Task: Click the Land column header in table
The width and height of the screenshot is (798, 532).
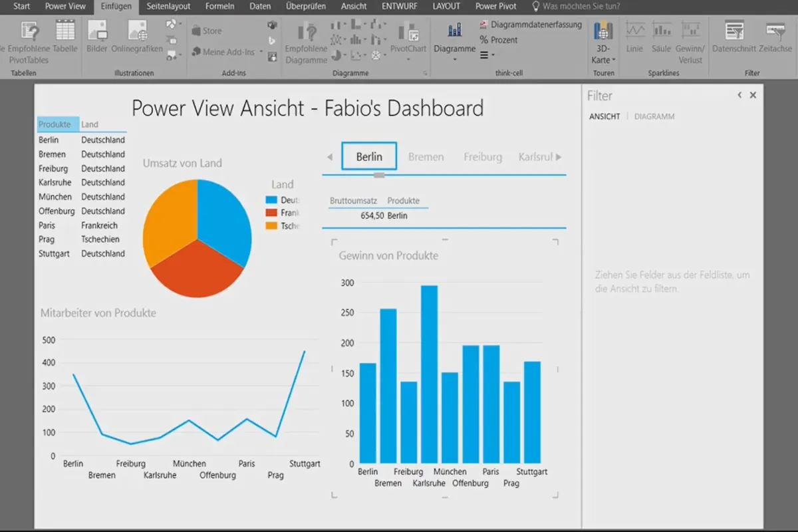Action: click(x=90, y=124)
